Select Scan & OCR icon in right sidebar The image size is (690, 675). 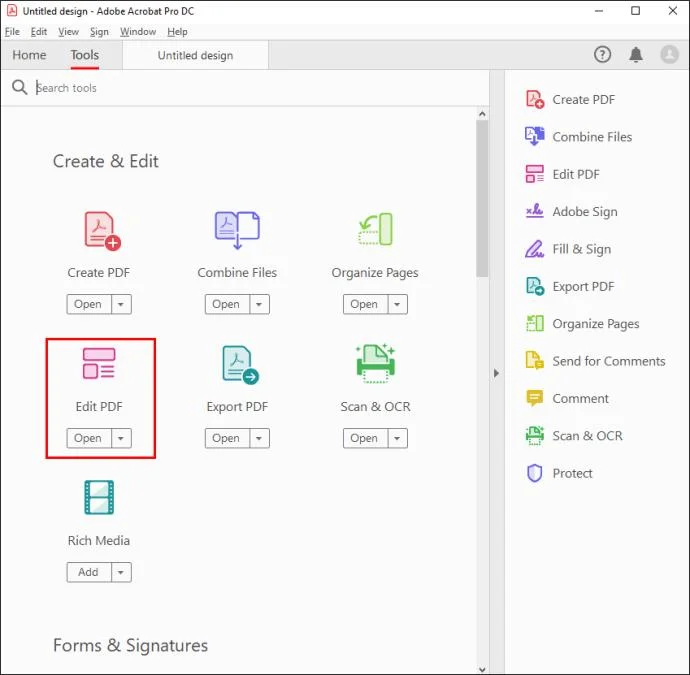coord(535,436)
